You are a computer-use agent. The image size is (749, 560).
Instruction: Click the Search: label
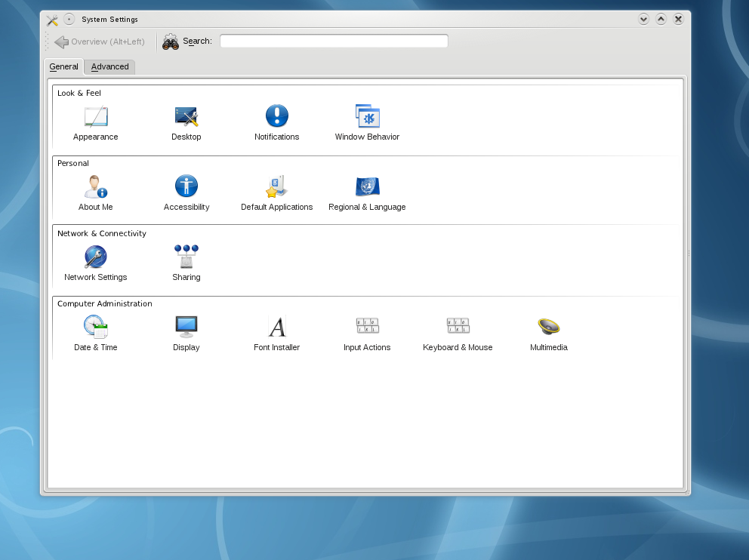click(x=197, y=41)
